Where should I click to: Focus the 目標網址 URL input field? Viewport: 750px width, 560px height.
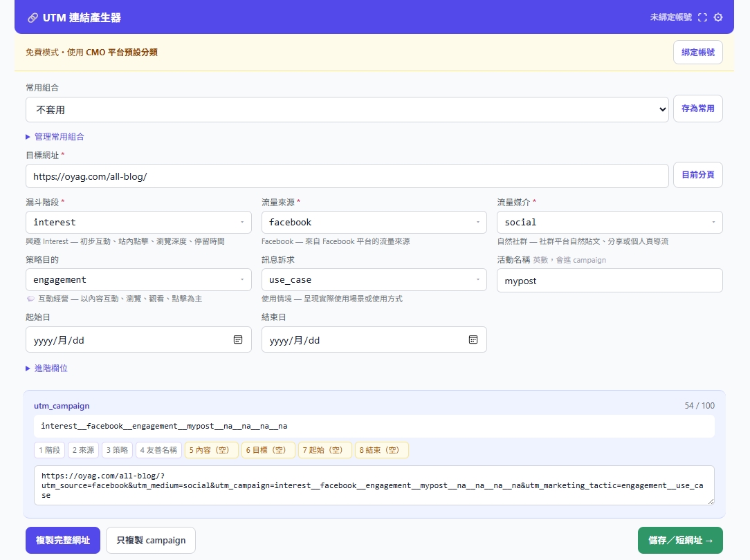347,176
